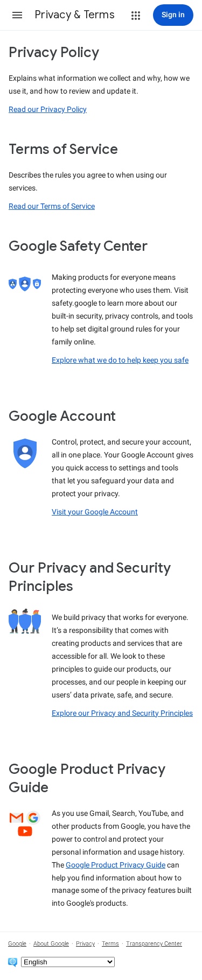Open the Google Product Privacy Guide link
The height and width of the screenshot is (980, 202).
click(115, 865)
